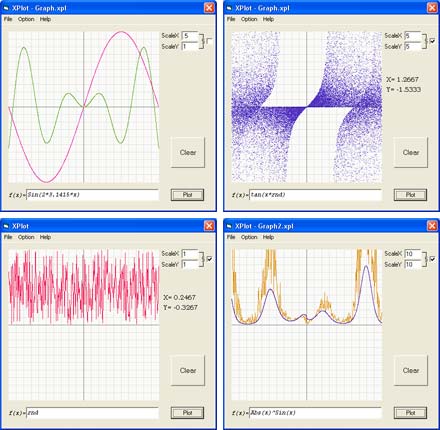The height and width of the screenshot is (430, 440).
Task: Open Option menu in the tan(x*rnd) window
Action: (x=249, y=19)
